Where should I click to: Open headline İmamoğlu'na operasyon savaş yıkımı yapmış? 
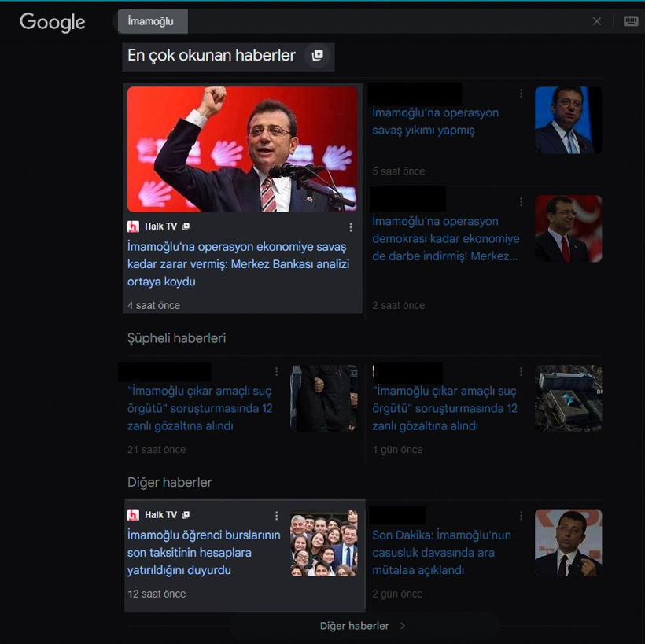435,121
